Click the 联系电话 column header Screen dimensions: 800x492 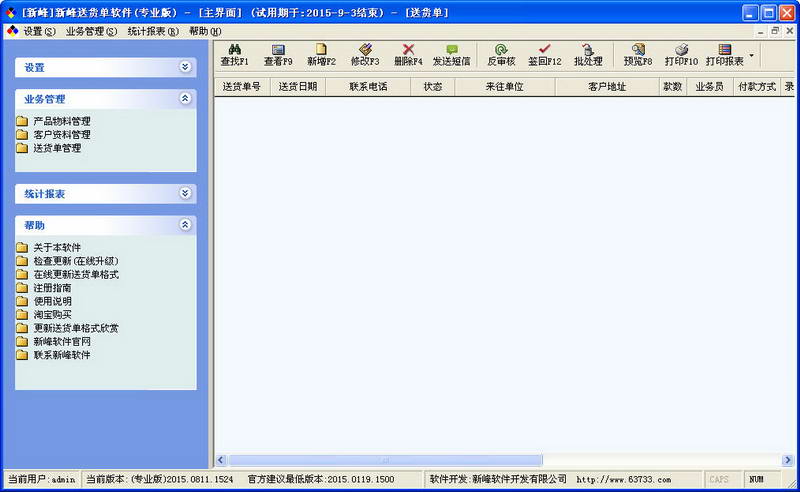point(368,87)
